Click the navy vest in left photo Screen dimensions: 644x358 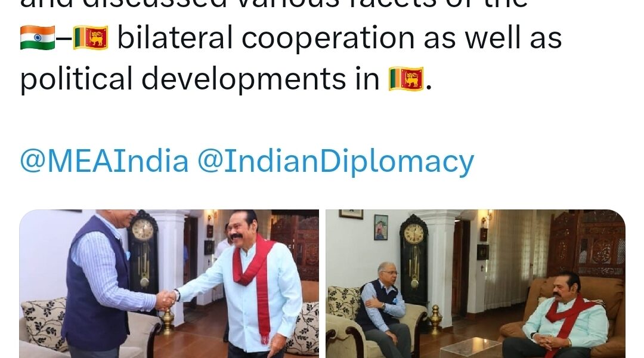point(93,283)
